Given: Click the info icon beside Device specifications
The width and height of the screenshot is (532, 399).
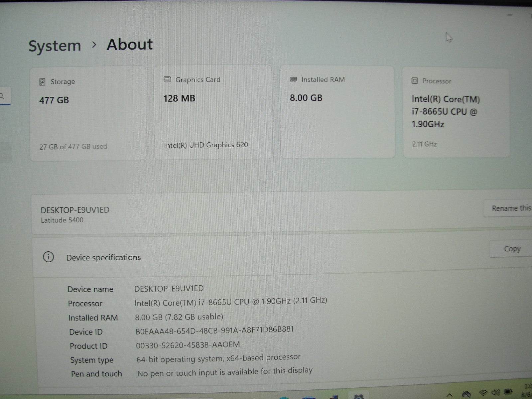Looking at the screenshot, I should coord(48,257).
